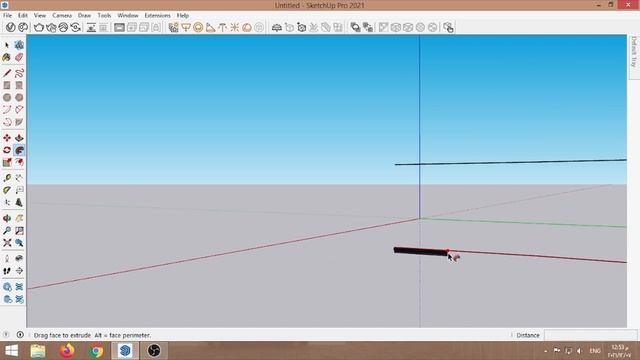Select the Tape Measure tool
Screen dimensions: 640x360
pos(7,178)
